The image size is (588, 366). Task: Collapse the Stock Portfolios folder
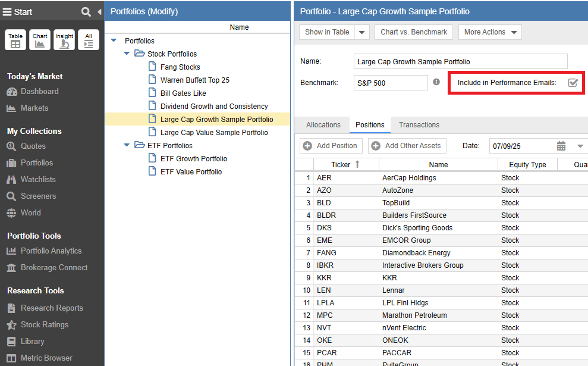click(x=127, y=54)
